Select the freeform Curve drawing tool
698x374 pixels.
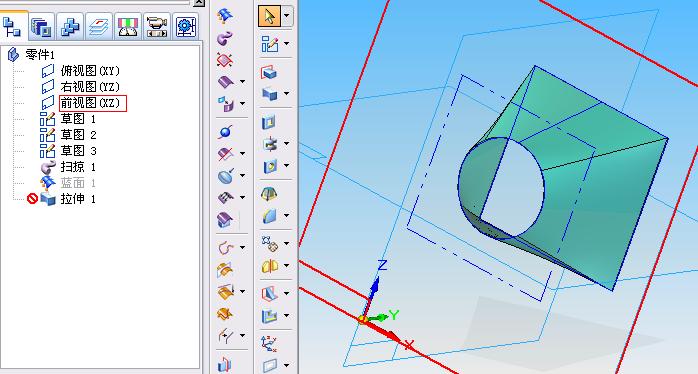pos(226,248)
